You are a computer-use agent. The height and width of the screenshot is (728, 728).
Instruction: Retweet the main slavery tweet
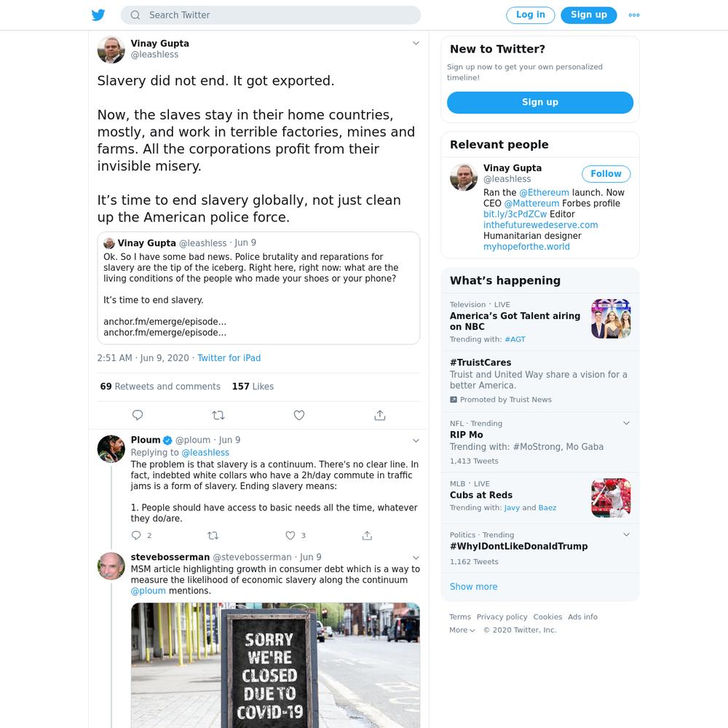click(x=218, y=415)
